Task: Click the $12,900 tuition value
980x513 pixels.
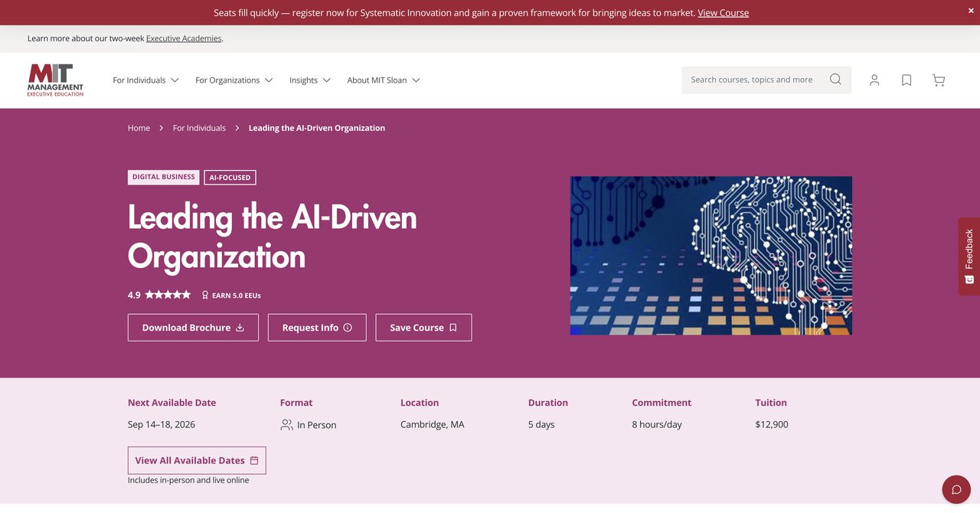Action: click(771, 424)
